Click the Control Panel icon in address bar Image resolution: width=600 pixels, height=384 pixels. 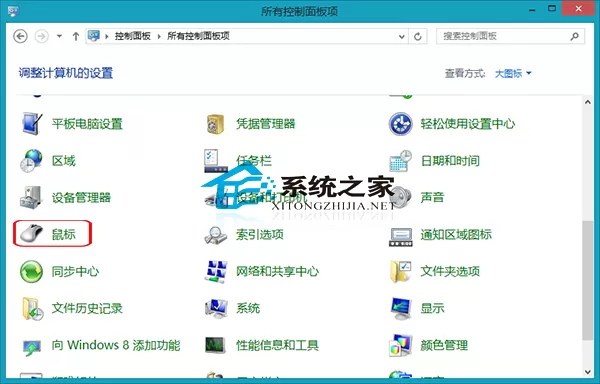coord(94,36)
